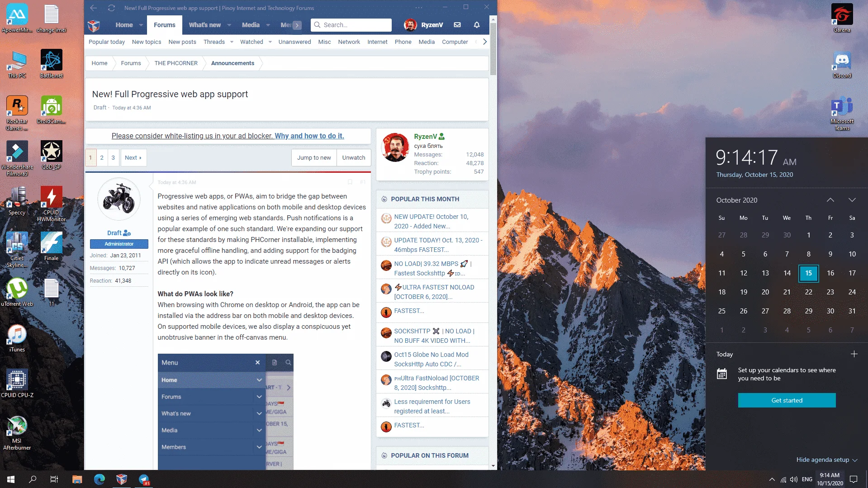
Task: Open Rockstar Games launcher icon
Action: coord(17,113)
